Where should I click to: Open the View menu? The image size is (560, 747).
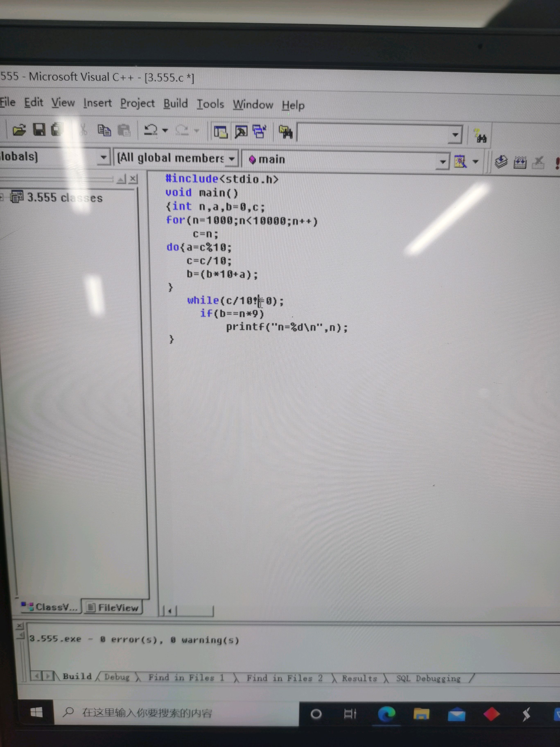click(x=63, y=103)
